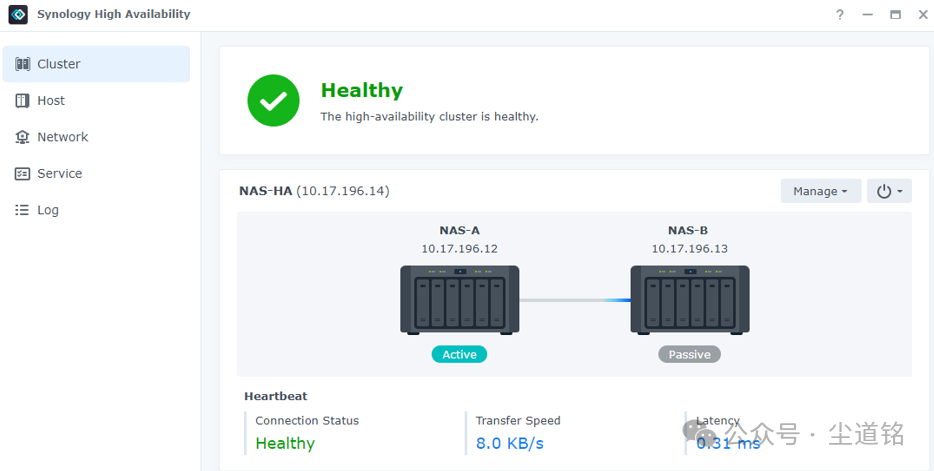The width and height of the screenshot is (934, 471).
Task: Select the NAS-B server image
Action: 689,299
